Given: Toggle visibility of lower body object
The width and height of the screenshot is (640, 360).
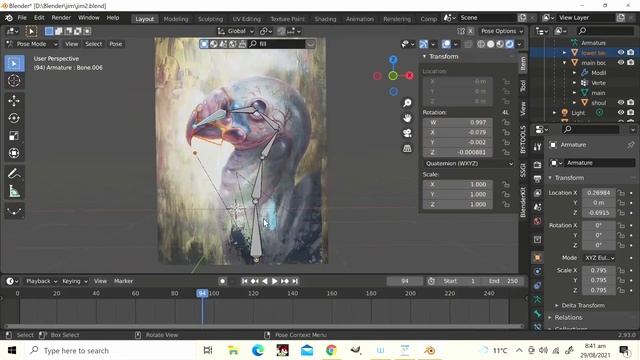Looking at the screenshot, I should click(621, 53).
